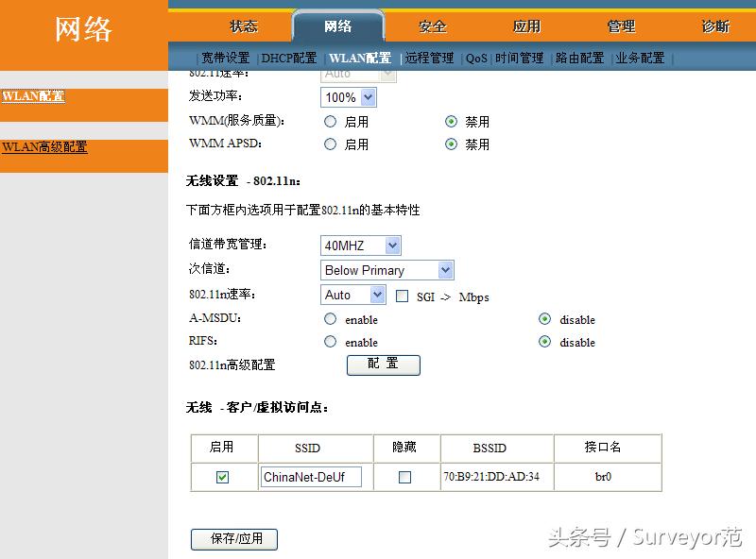756x559 pixels.
Task: Click the 保存/应用 button
Action: 233,539
